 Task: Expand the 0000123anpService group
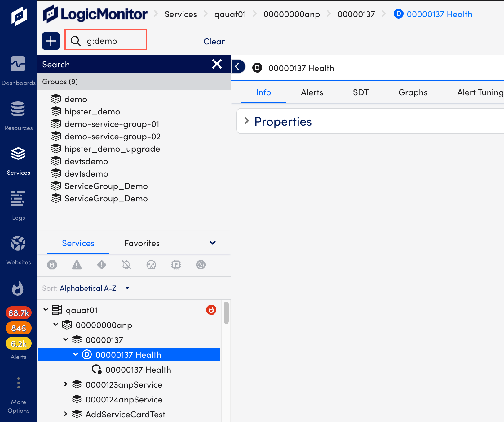coord(65,384)
